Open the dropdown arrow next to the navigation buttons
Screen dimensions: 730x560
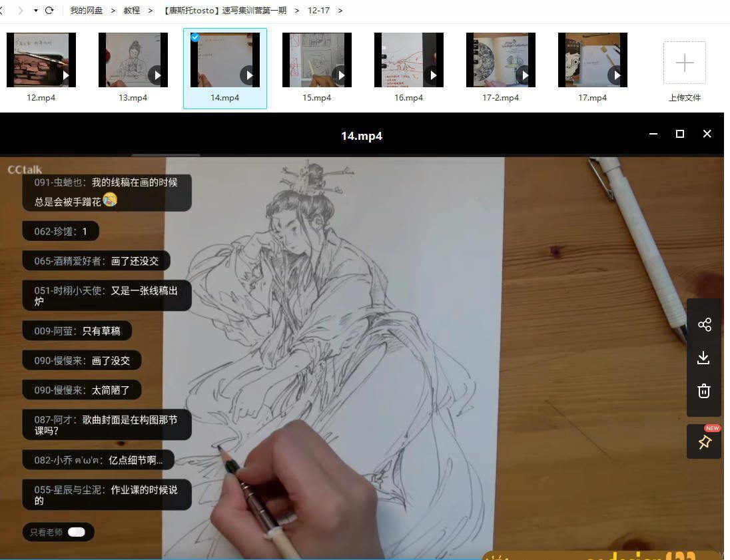click(35, 10)
